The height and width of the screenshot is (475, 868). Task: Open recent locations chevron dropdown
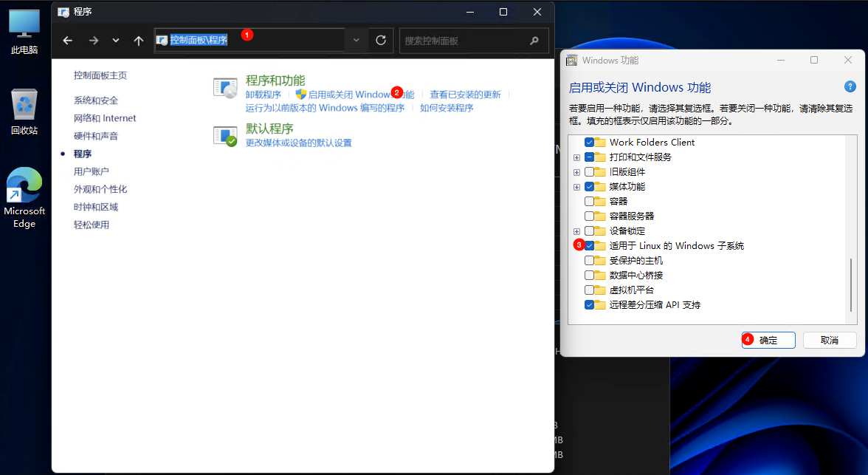(116, 41)
